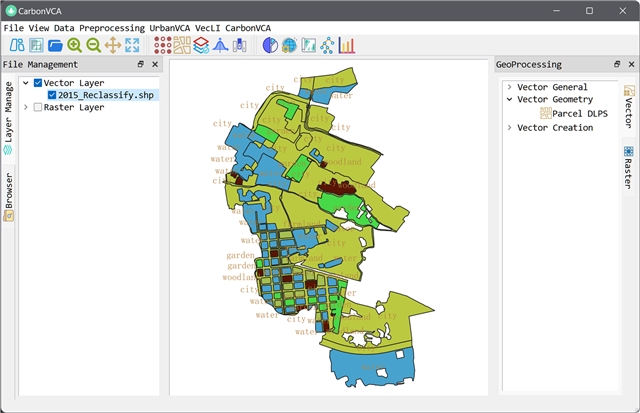Expand the Vector Creation group
Viewport: 640px width, 413px height.
509,128
